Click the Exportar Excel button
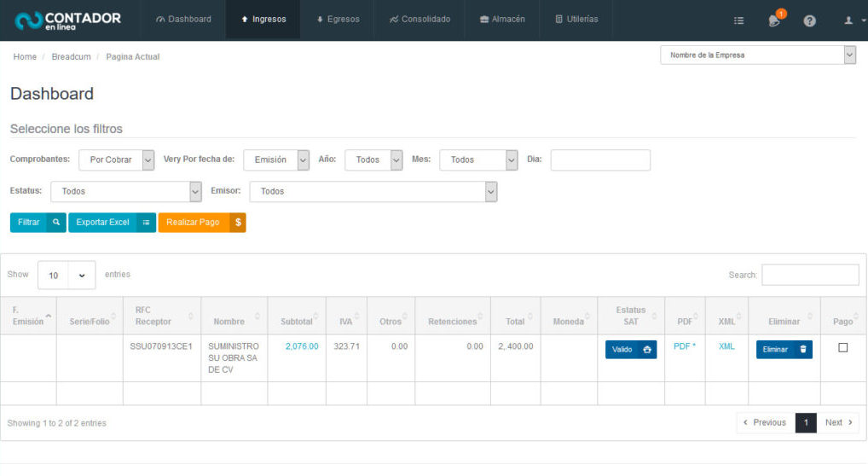The image size is (868, 476). click(113, 222)
